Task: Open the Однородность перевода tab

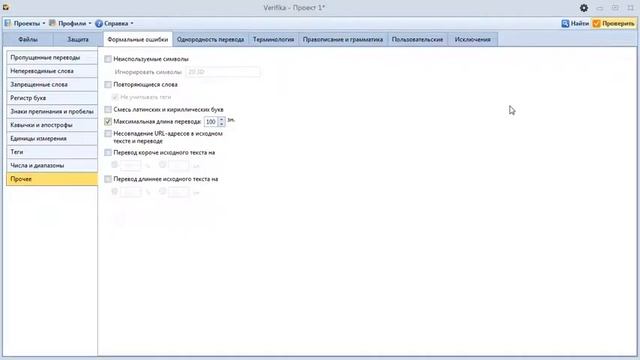Action: [211, 40]
